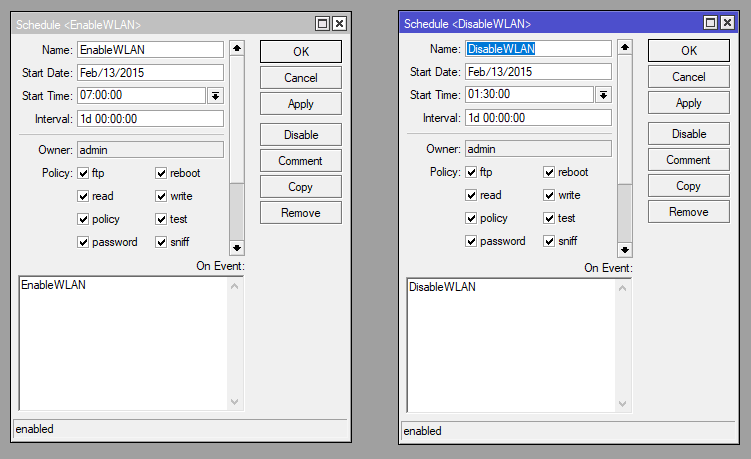Toggle read policy checkbox in DisableWLAN window
The image size is (751, 459).
click(471, 195)
